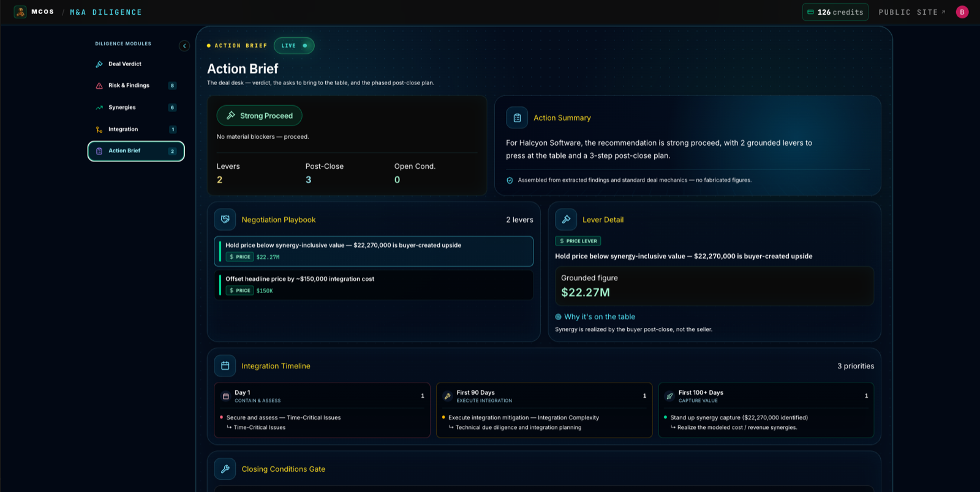
Task: Click the 'CONTAIN & ASSESS' phase label
Action: 258,401
